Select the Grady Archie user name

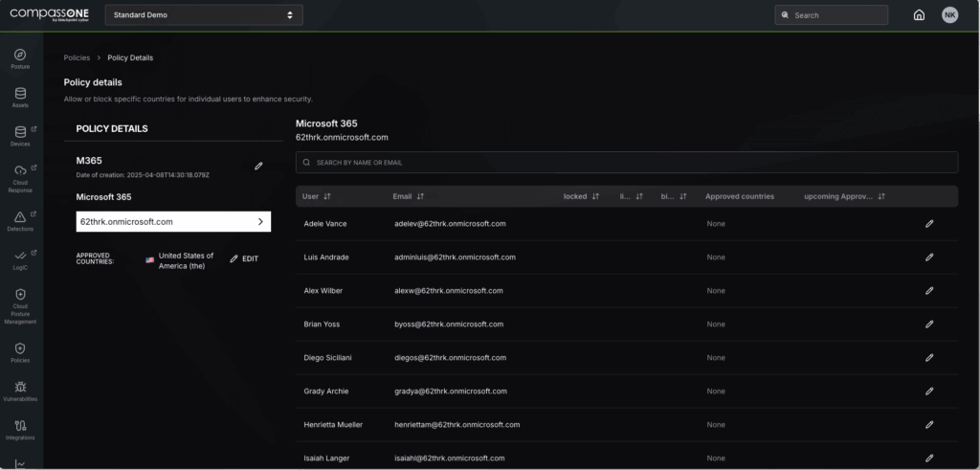click(326, 392)
